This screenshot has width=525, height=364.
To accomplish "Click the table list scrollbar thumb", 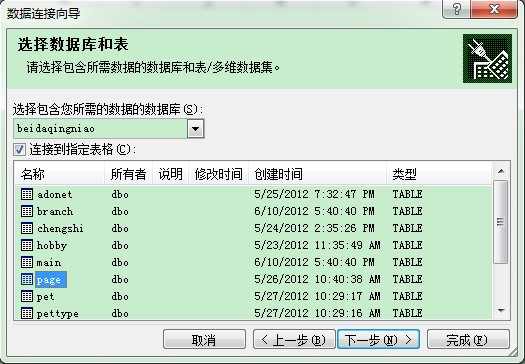I will [501, 222].
